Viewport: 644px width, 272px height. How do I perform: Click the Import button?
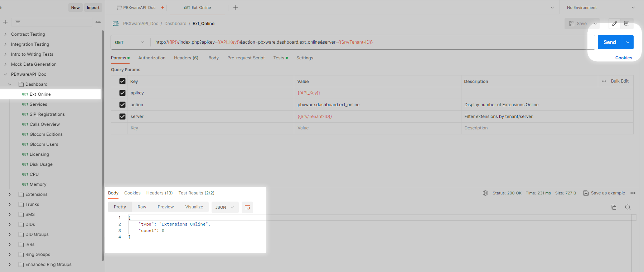tap(93, 8)
